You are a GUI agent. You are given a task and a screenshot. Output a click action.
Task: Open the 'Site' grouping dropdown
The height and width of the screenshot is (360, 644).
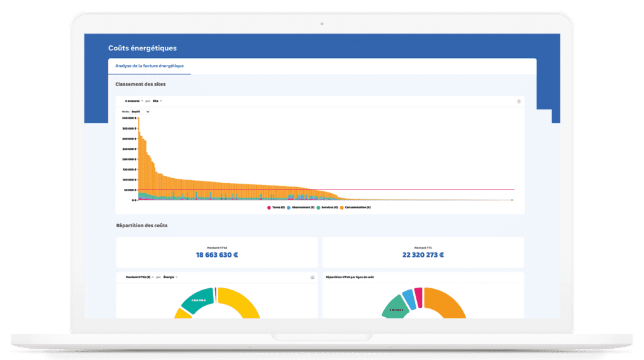(157, 101)
